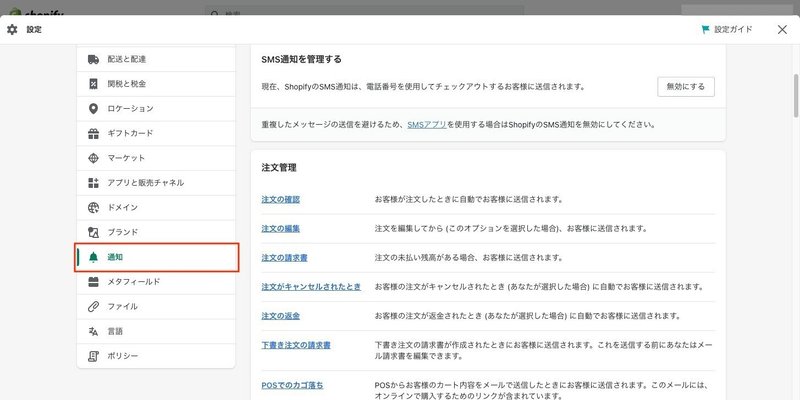Open 注文の返金 notification template
Image resolution: width=800 pixels, height=400 pixels.
click(281, 316)
